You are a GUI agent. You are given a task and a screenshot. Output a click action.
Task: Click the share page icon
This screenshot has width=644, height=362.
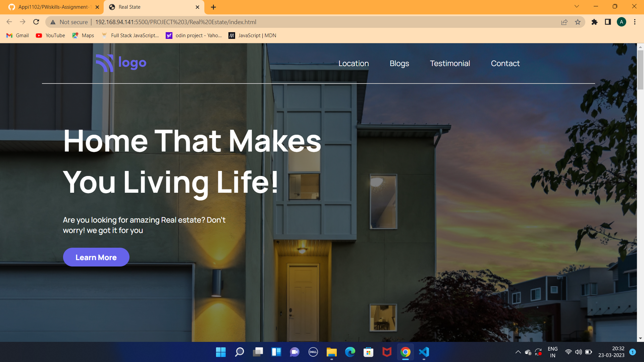pyautogui.click(x=564, y=22)
